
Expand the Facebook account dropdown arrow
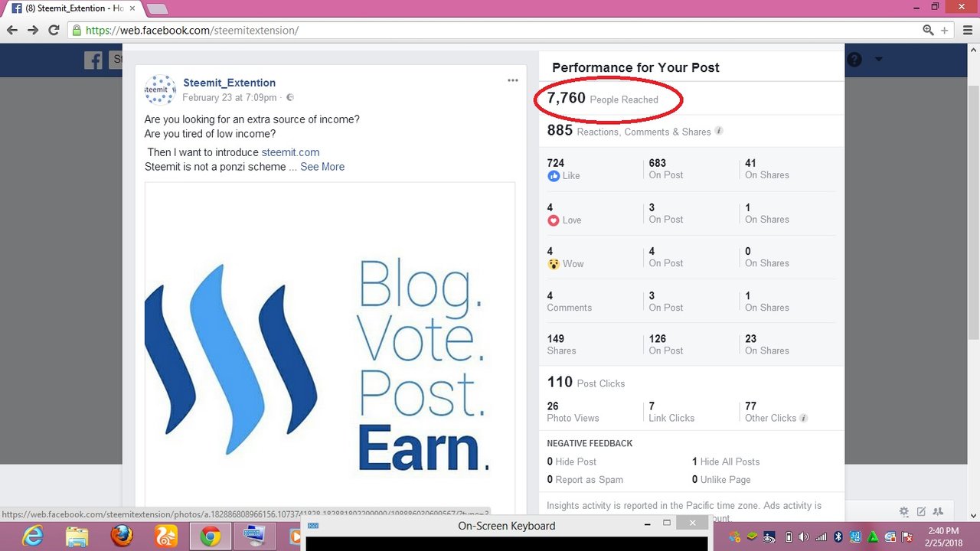pyautogui.click(x=879, y=60)
